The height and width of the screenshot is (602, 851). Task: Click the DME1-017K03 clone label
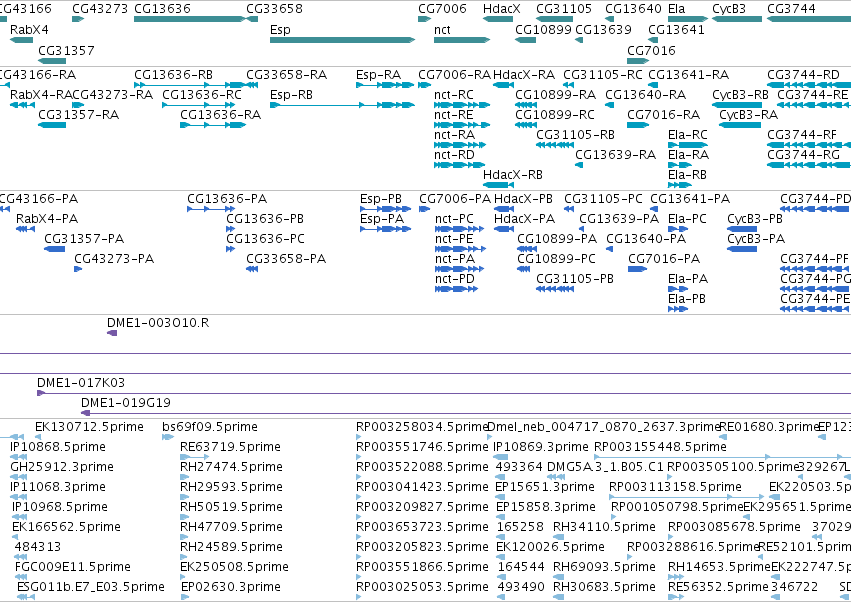click(81, 383)
